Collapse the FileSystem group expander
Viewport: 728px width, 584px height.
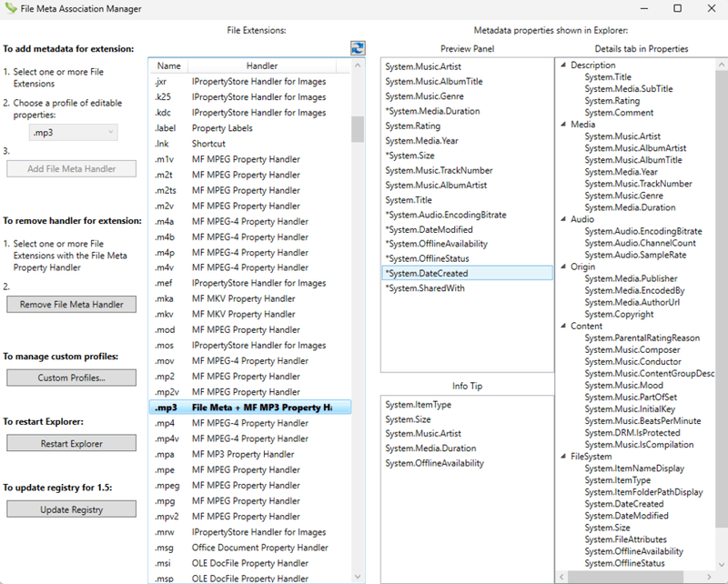click(563, 457)
